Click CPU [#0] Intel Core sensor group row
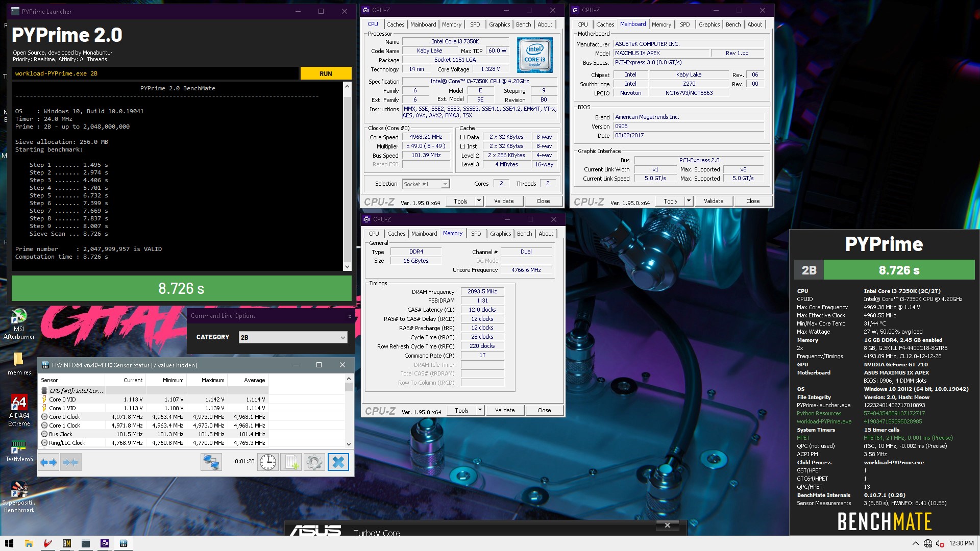980x551 pixels. click(154, 391)
